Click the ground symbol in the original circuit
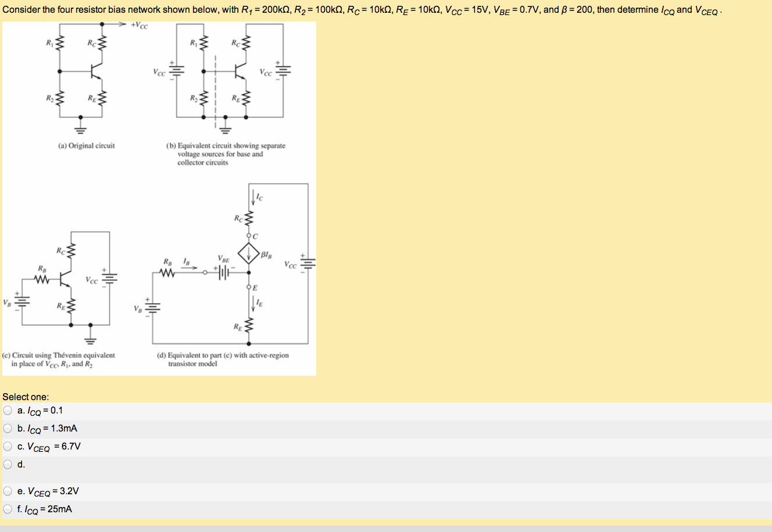 click(x=80, y=130)
